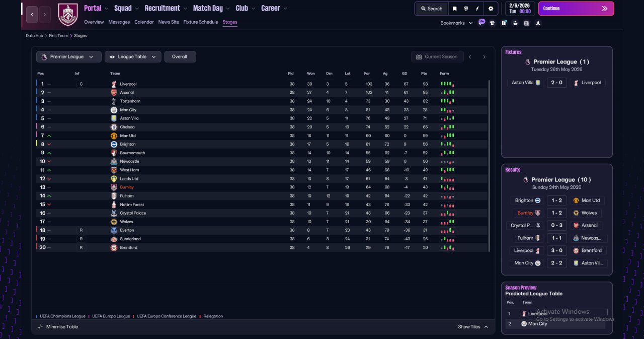Screen dimensions: 644x339
Task: Click the download tray shortcut icon
Action: [x=538, y=23]
